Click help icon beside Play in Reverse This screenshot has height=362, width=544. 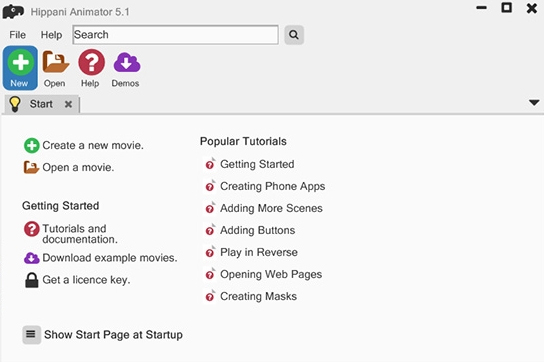click(210, 252)
